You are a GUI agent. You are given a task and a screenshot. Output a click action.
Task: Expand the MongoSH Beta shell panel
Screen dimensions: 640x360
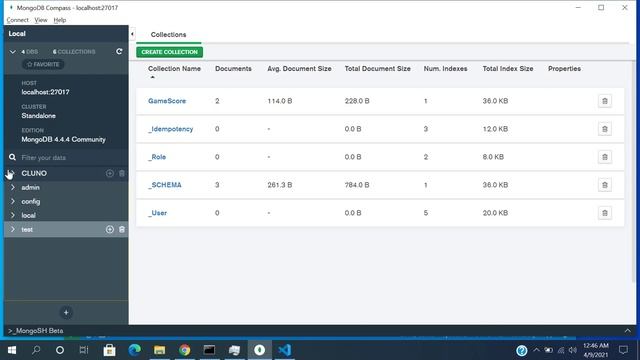627,331
